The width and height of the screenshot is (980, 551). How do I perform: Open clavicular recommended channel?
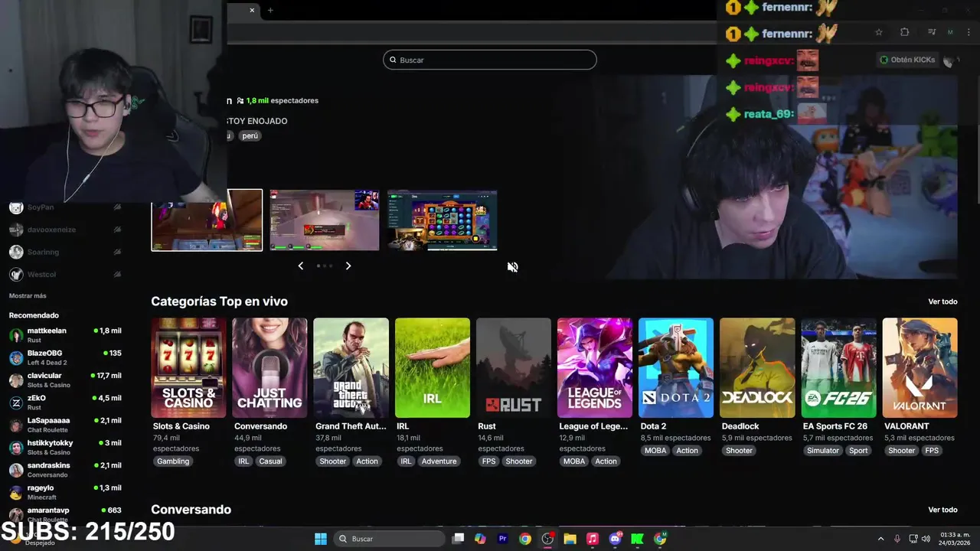tap(65, 380)
